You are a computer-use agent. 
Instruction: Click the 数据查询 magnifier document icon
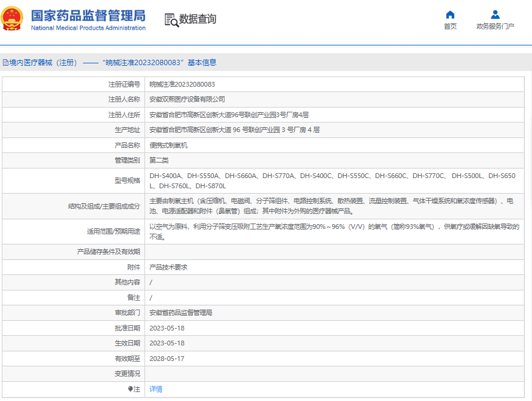coord(171,20)
